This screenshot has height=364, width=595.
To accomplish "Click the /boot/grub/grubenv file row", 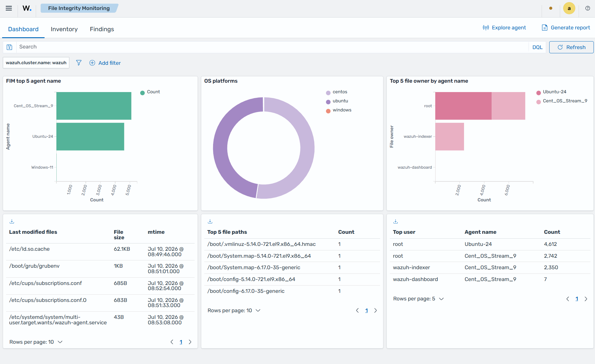I will [100, 269].
